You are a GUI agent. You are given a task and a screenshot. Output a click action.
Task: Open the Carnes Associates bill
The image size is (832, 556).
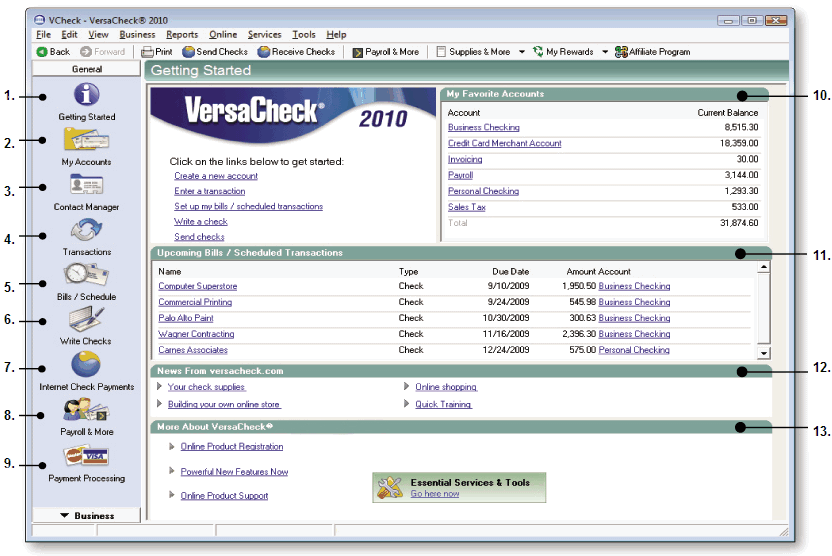click(x=193, y=350)
